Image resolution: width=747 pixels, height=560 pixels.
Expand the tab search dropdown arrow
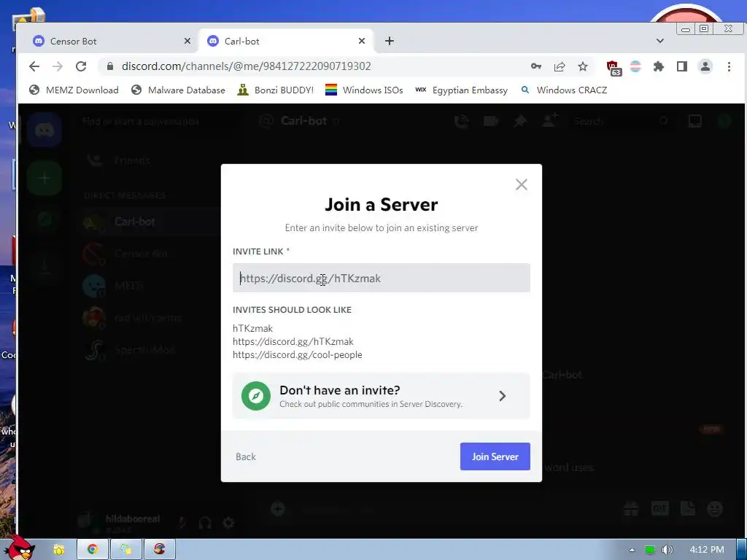click(659, 41)
